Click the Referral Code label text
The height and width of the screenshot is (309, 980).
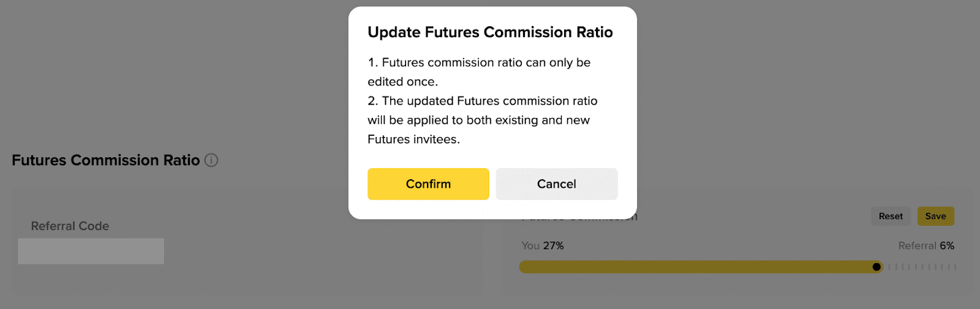(70, 226)
